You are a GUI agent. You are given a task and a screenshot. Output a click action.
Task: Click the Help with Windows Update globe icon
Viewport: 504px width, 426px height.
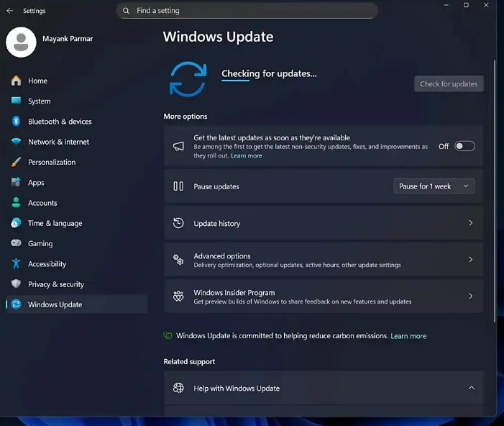178,388
